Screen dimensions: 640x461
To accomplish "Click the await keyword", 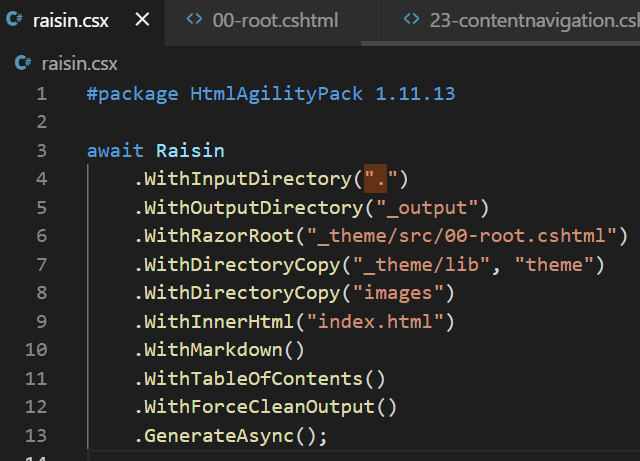I will click(116, 151).
